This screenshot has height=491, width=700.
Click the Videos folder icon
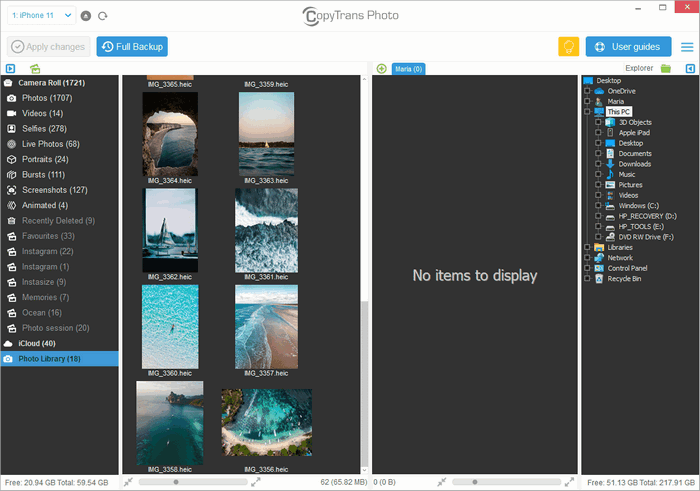click(610, 195)
